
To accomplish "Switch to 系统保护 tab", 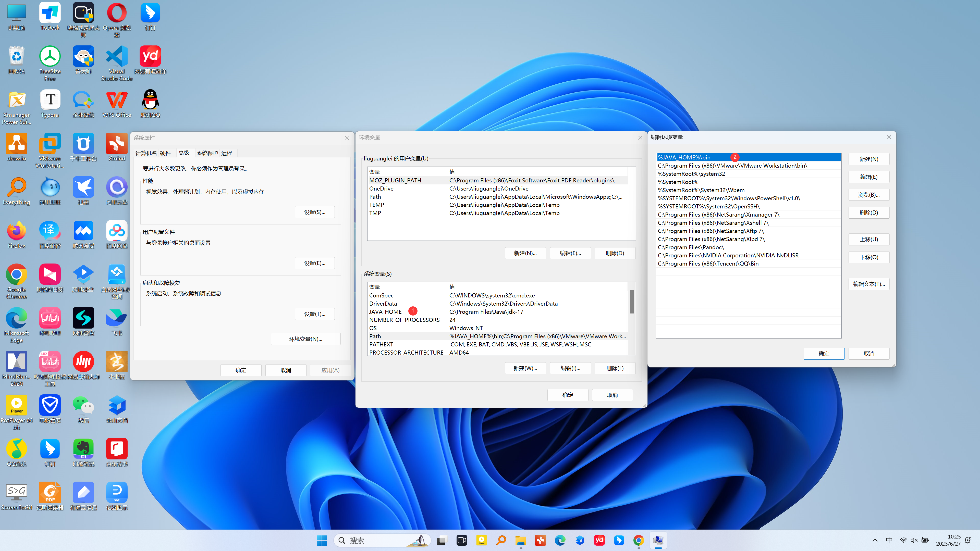I will 207,153.
